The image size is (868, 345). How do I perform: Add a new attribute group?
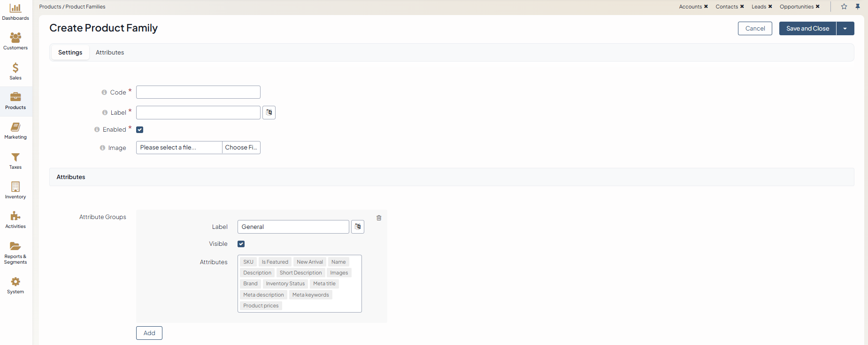tap(149, 333)
